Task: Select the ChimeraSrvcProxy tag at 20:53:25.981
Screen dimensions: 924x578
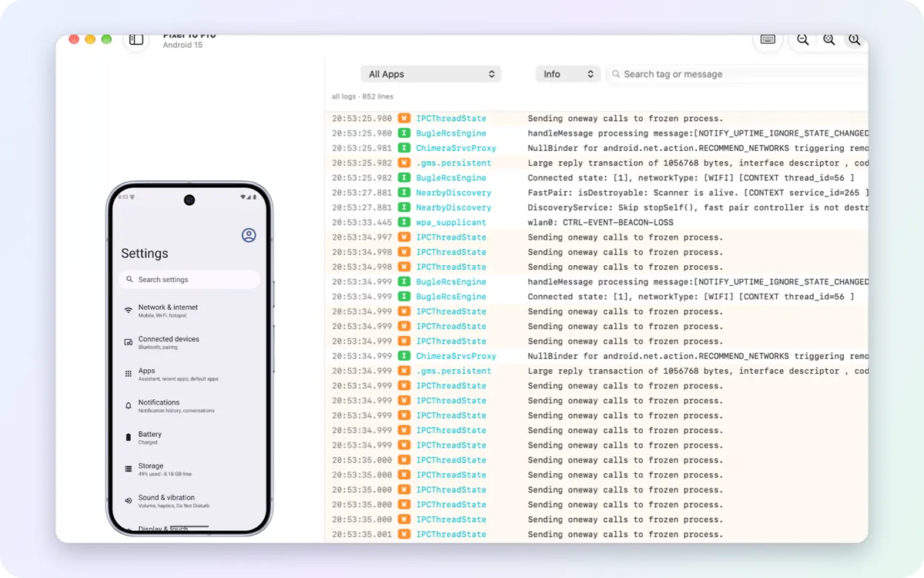Action: tap(456, 148)
